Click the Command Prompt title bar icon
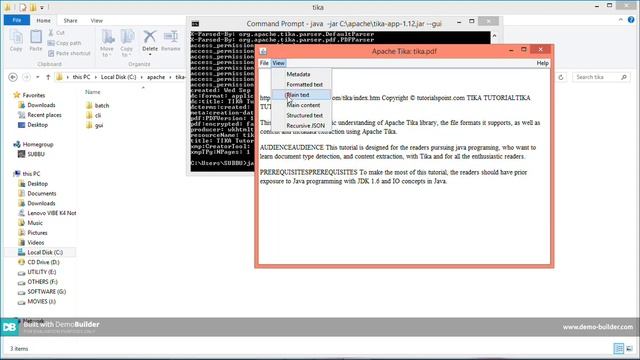 point(196,24)
